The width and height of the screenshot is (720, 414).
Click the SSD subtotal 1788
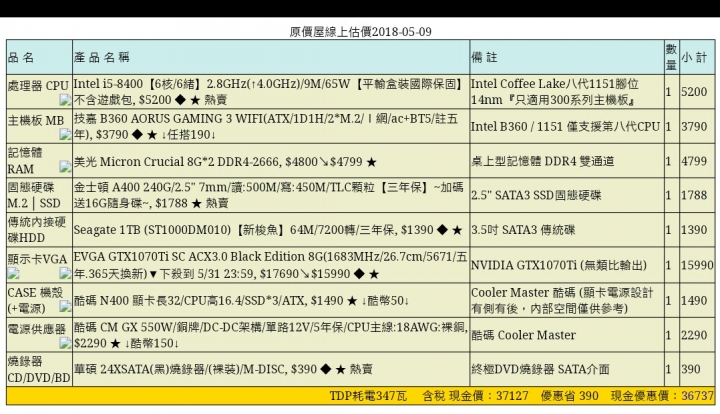coord(694,195)
